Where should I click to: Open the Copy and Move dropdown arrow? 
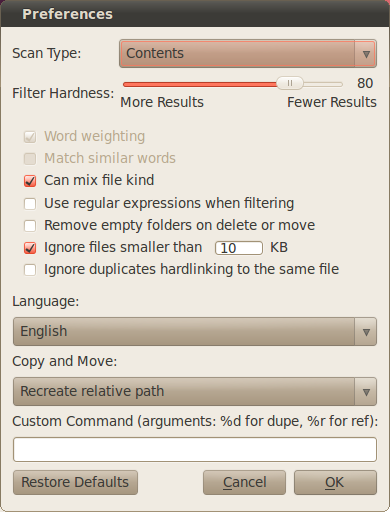click(366, 392)
